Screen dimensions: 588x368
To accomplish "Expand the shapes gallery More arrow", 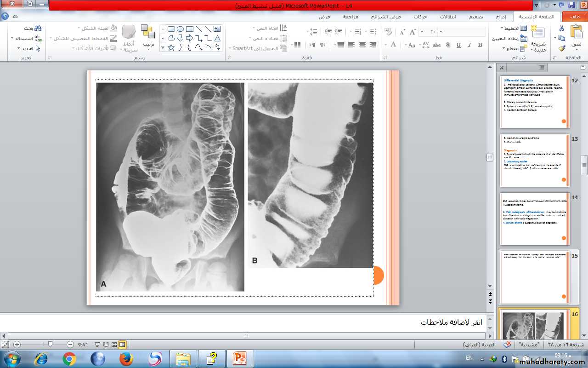I will (163, 47).
